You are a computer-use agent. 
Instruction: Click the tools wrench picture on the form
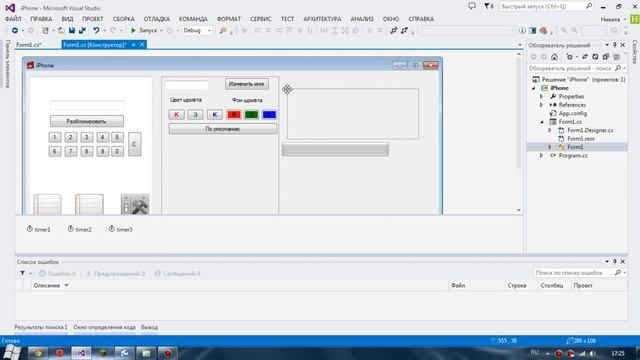[x=135, y=204]
